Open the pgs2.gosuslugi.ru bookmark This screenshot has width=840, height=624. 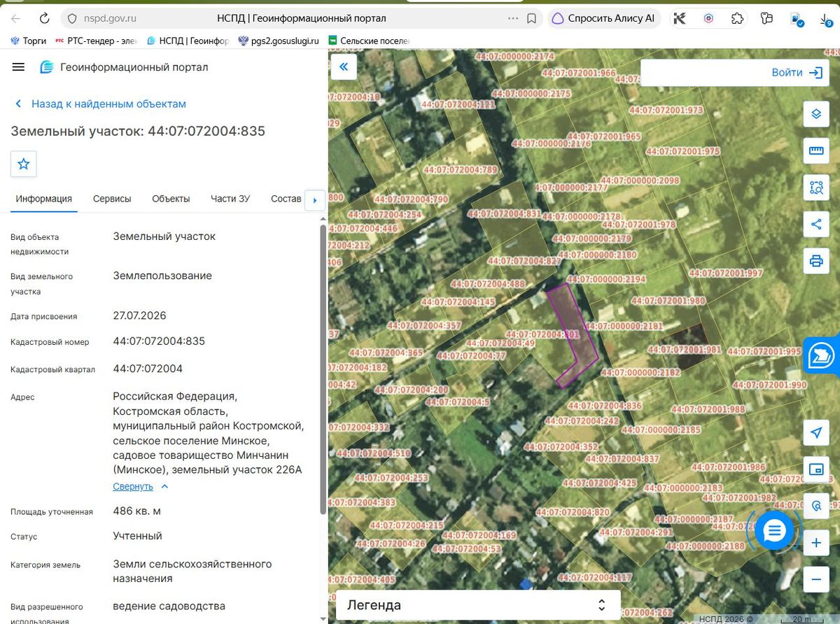click(279, 41)
